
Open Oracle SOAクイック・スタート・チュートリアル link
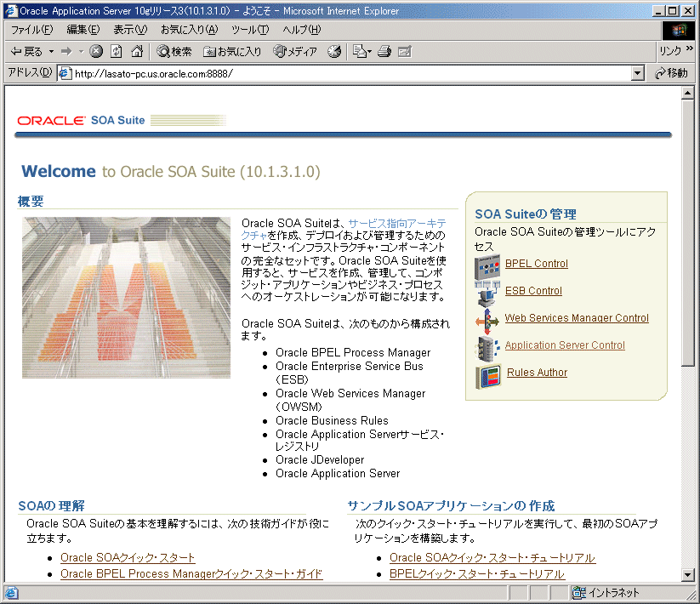[x=492, y=558]
